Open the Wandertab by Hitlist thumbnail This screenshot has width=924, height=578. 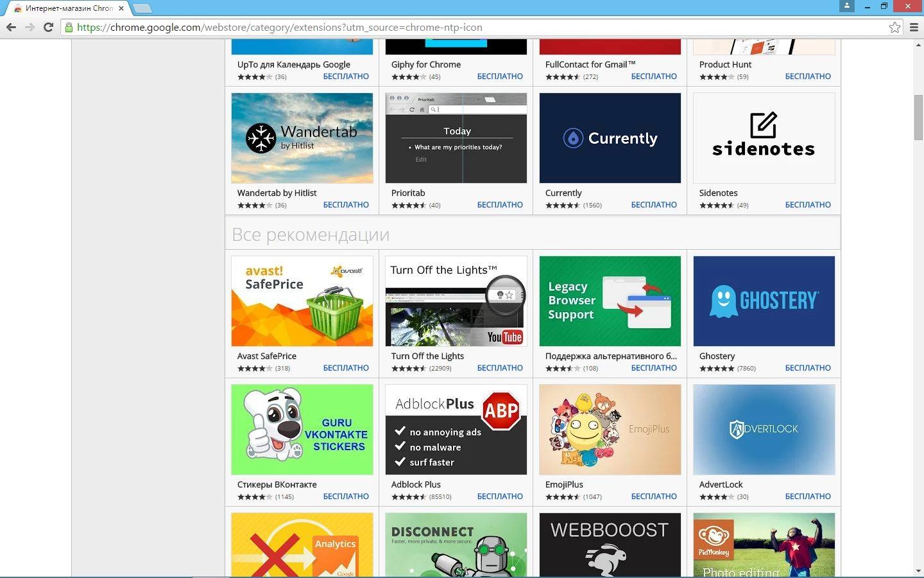coord(302,138)
